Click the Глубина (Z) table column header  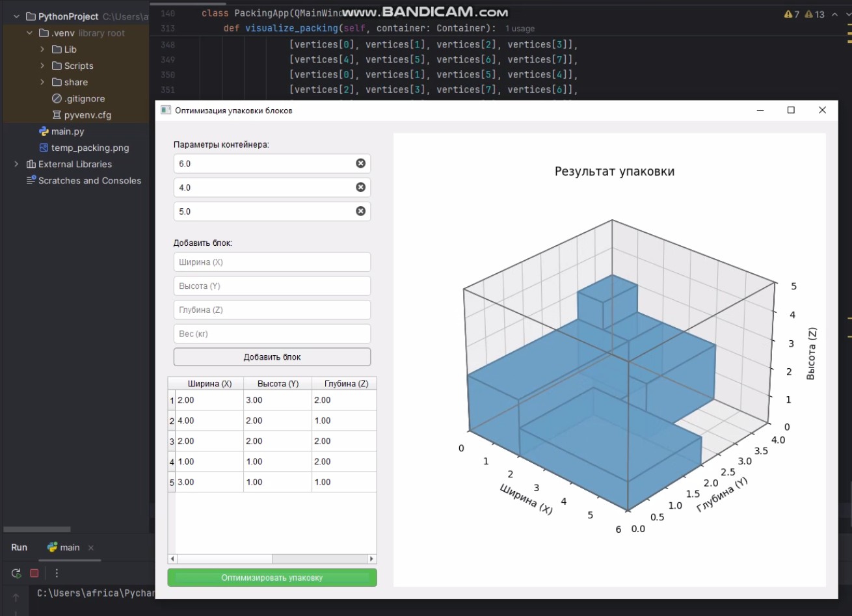point(345,384)
